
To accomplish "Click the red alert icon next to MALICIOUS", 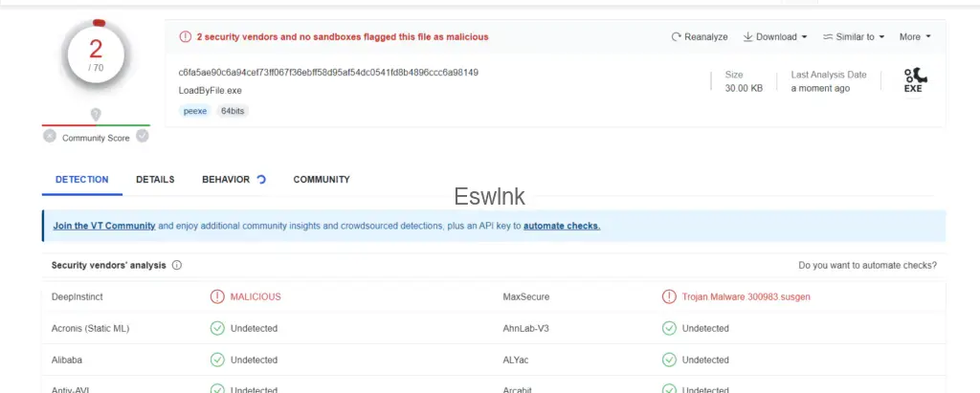I will (217, 296).
